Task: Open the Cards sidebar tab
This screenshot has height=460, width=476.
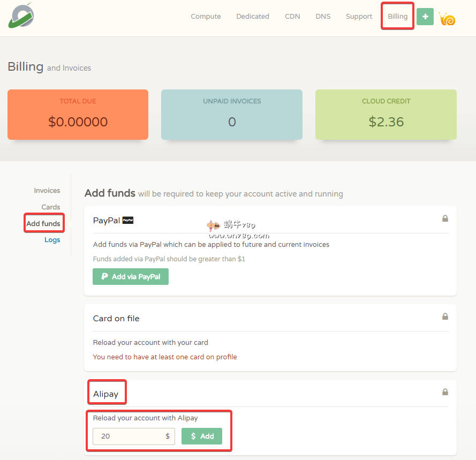Action: [x=51, y=207]
